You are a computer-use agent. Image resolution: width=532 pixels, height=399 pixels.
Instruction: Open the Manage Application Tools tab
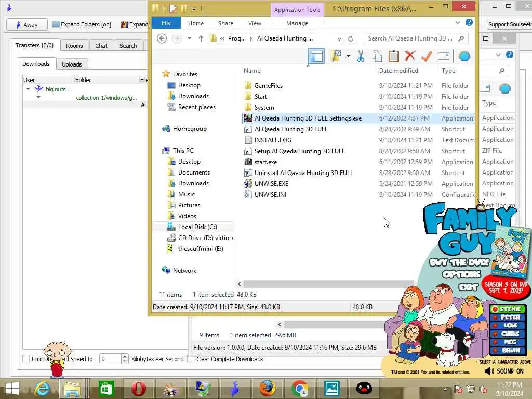pyautogui.click(x=297, y=23)
